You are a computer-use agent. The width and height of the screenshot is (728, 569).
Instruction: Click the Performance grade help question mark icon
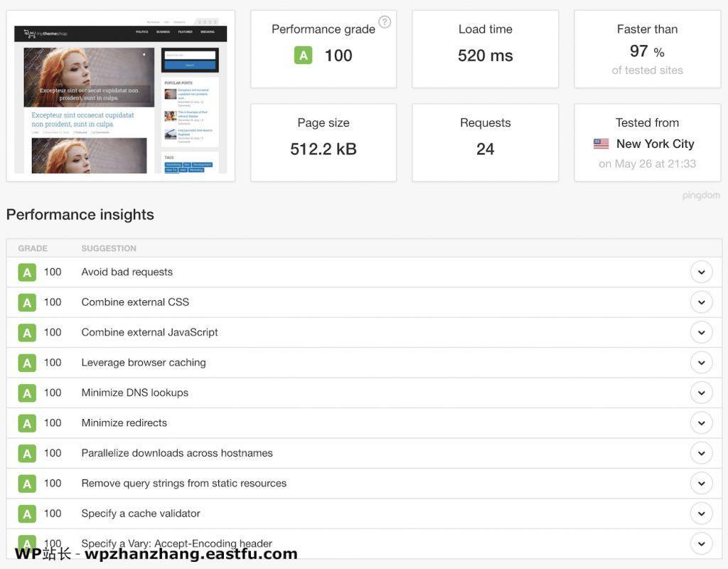(x=385, y=22)
